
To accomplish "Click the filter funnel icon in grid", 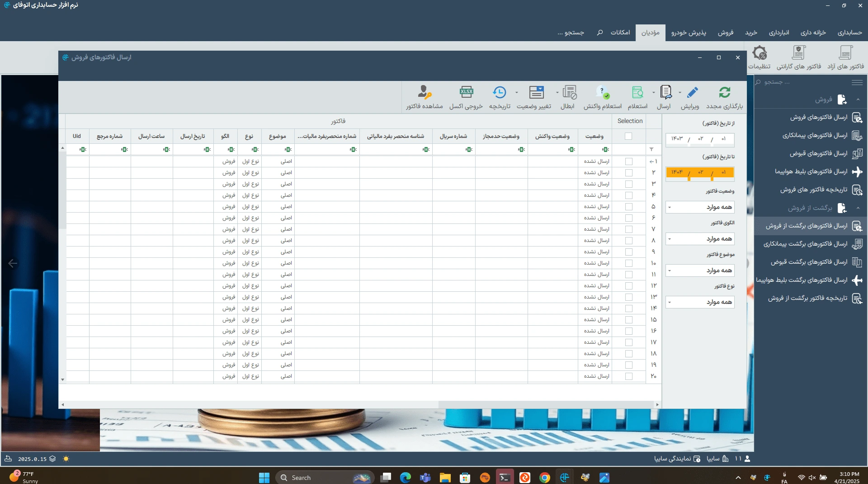I will 651,149.
